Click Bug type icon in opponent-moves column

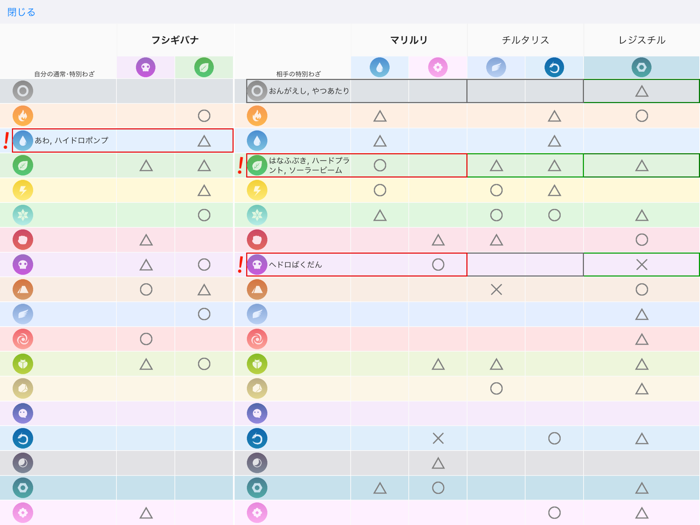(257, 364)
